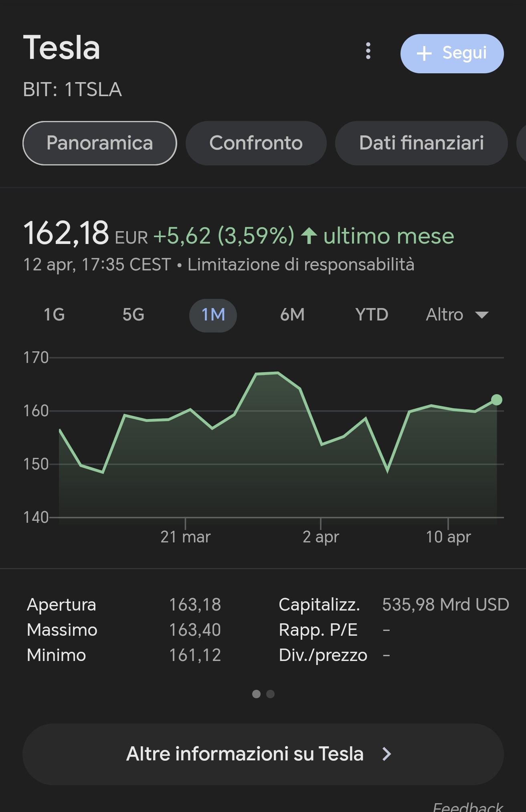Select the 6M time range

(292, 315)
